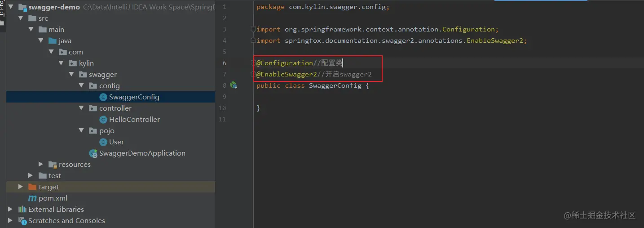Click the HelloController class icon
The width and height of the screenshot is (644, 228).
[x=103, y=120]
